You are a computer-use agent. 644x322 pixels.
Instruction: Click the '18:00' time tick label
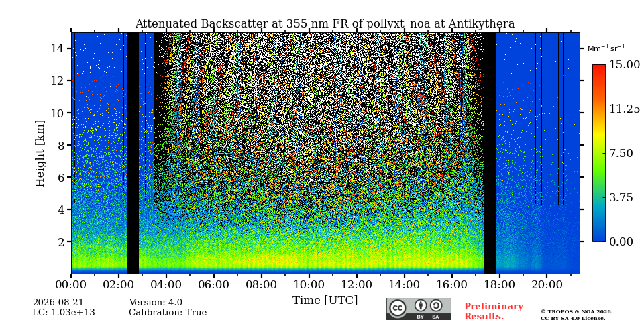499,284
